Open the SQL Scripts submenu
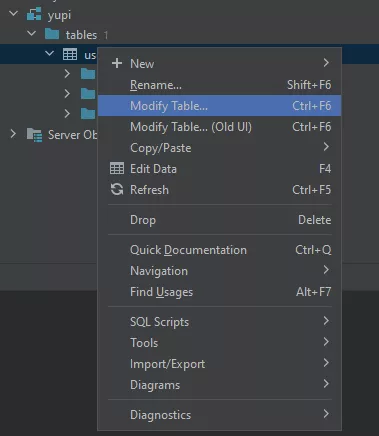This screenshot has width=379, height=436. [x=219, y=322]
